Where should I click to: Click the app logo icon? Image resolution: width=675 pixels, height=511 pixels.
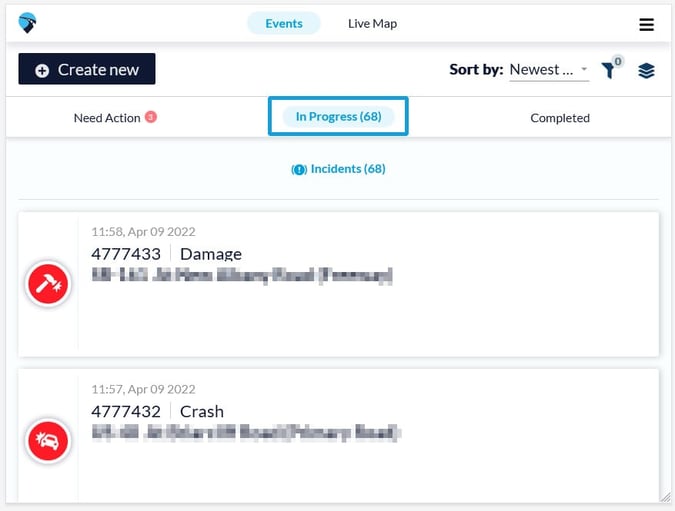[27, 23]
